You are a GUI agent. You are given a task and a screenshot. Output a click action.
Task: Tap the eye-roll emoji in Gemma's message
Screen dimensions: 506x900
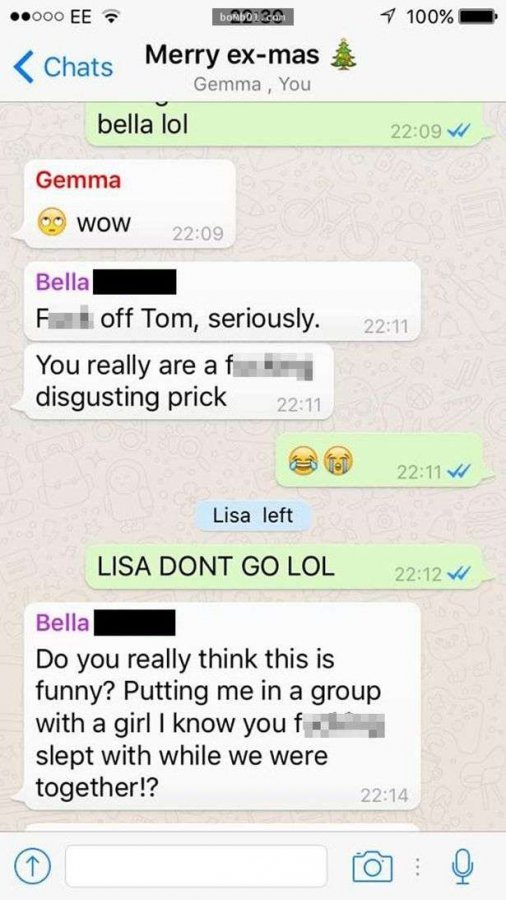click(x=52, y=224)
